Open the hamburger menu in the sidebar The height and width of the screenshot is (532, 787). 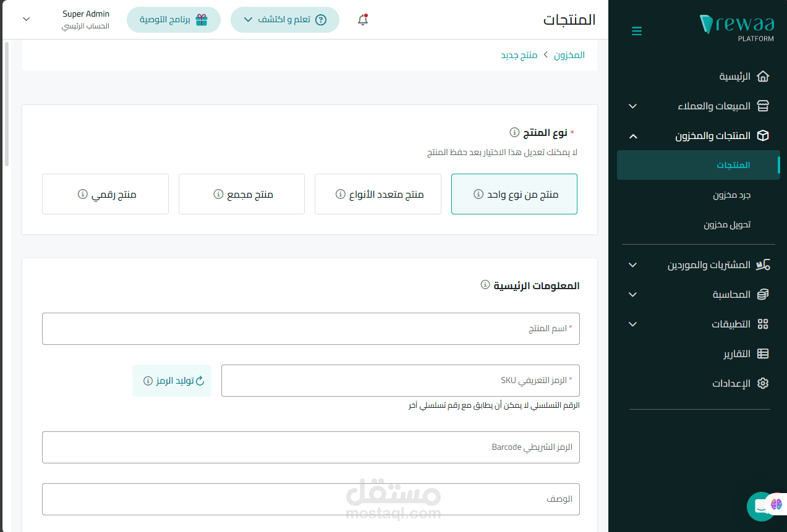[x=637, y=31]
